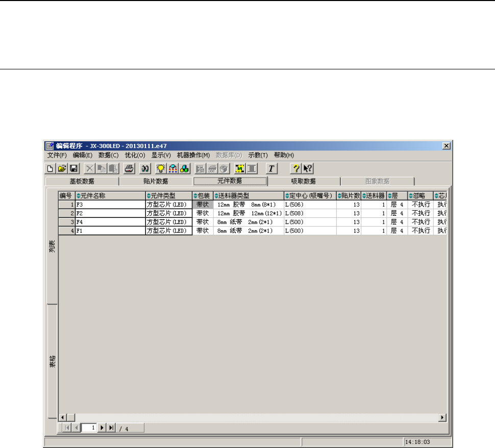The image size is (495, 448).
Task: Go to the next record button
Action: (x=102, y=428)
